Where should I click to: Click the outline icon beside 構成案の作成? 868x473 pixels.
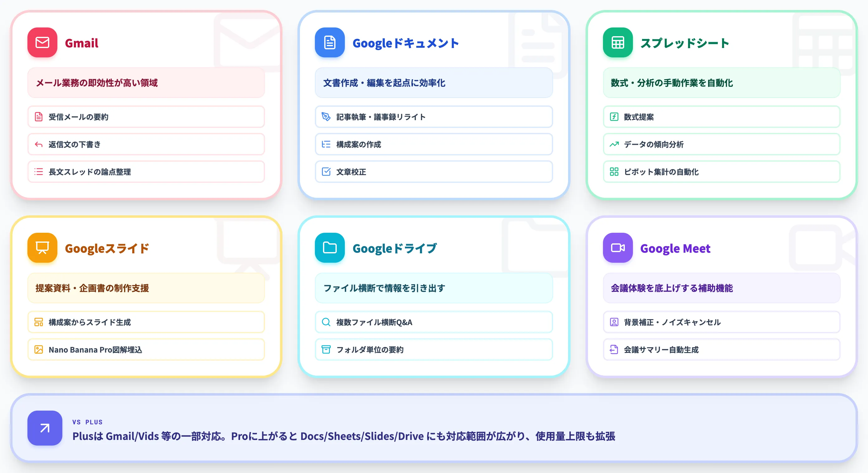coord(326,144)
